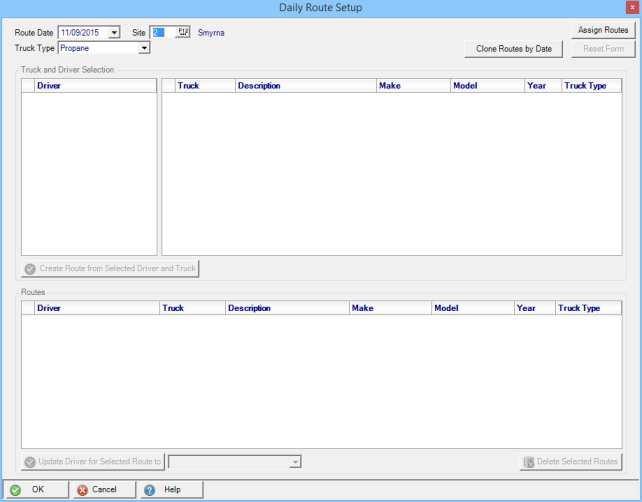642x502 pixels.
Task: Click the blue Help question mark icon
Action: (149, 490)
